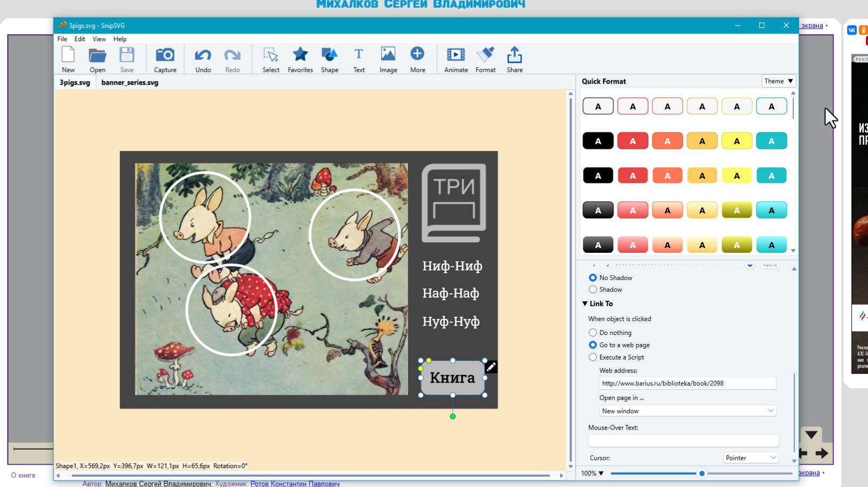
Task: Open the Format brush tool
Action: [485, 59]
